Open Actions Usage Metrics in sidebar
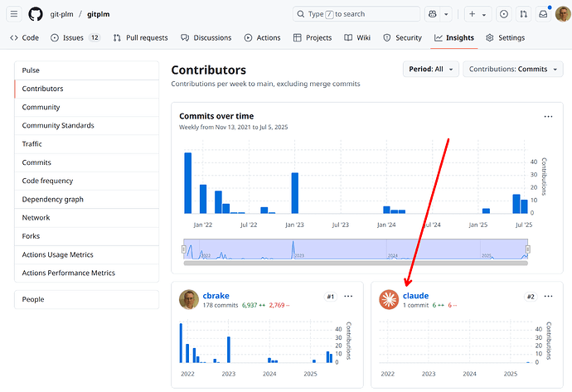The width and height of the screenshot is (572, 392). (x=86, y=254)
